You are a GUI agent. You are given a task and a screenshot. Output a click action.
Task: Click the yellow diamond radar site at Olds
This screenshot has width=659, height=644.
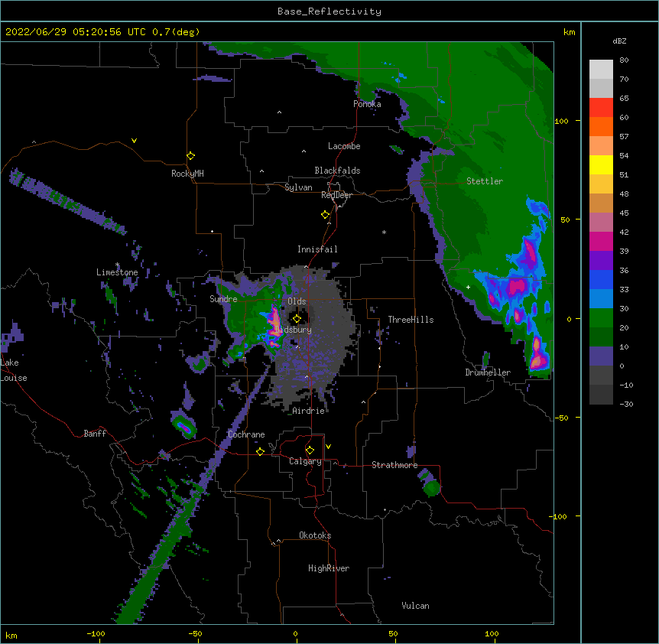click(297, 319)
